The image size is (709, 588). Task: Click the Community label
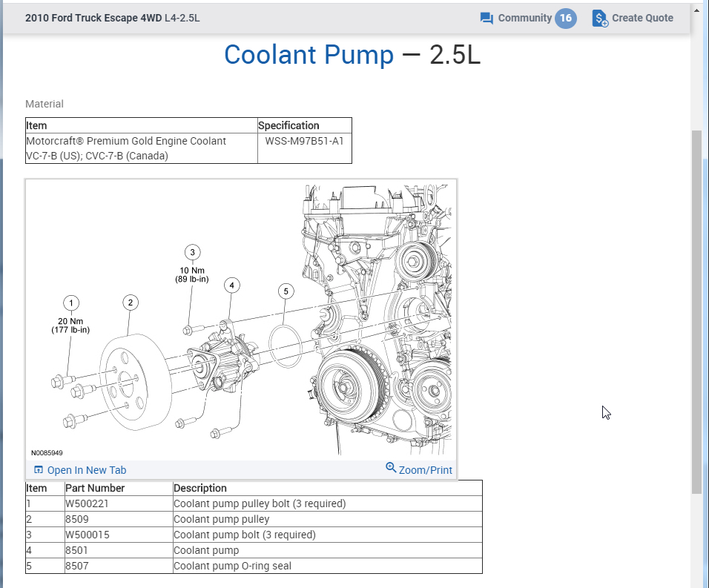(x=524, y=18)
